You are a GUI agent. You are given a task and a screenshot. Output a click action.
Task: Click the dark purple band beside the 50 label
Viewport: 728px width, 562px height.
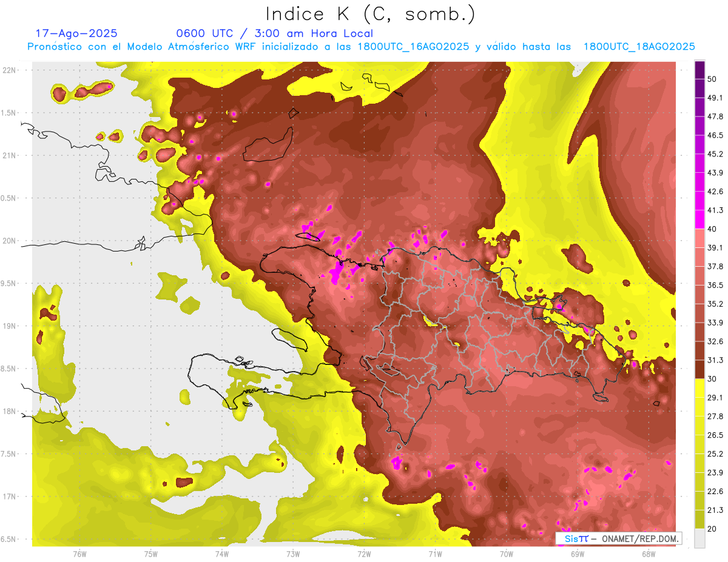pos(699,70)
